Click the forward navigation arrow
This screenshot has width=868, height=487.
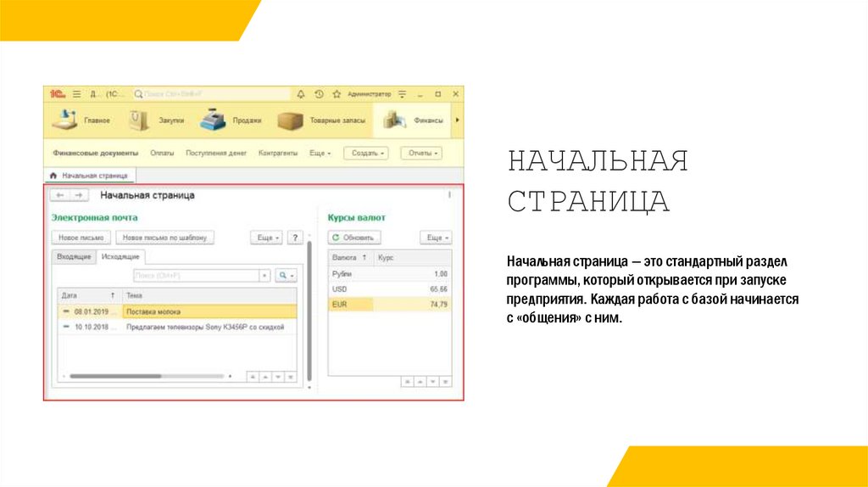tap(79, 195)
